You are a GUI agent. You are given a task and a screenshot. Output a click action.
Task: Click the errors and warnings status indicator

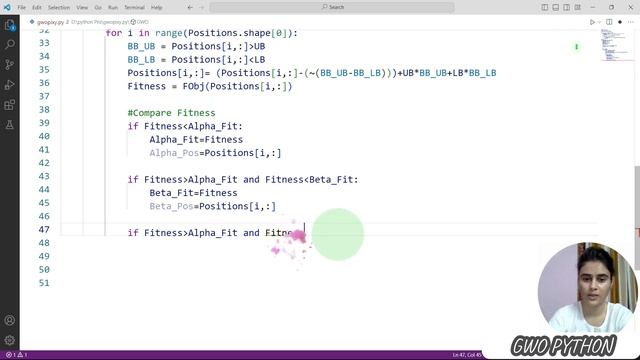pyautogui.click(x=16, y=355)
